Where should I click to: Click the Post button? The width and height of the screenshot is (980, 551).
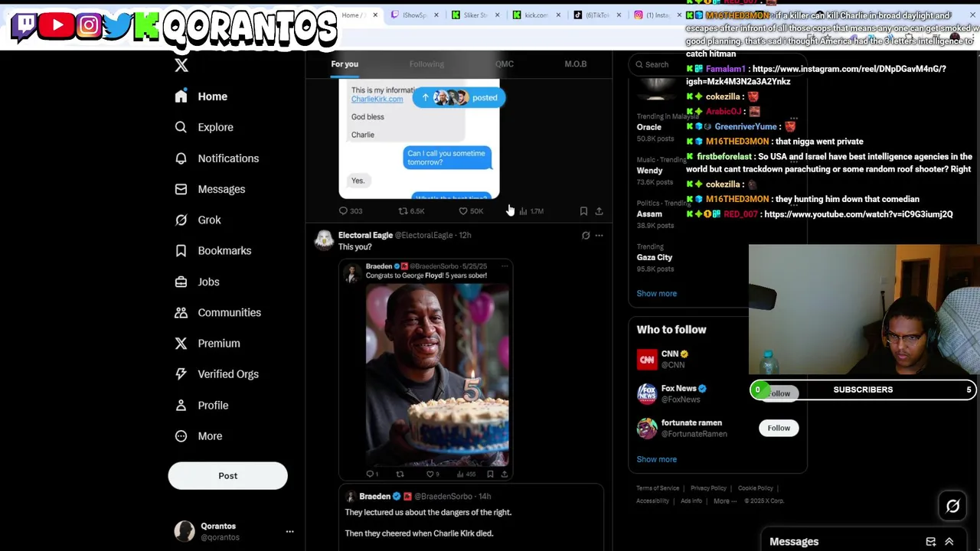point(227,476)
